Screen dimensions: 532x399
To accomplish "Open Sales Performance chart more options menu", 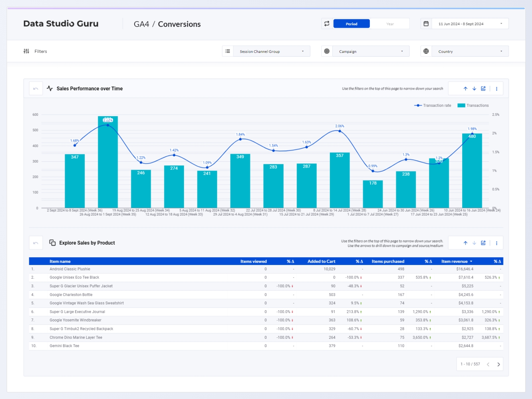I will [x=497, y=89].
